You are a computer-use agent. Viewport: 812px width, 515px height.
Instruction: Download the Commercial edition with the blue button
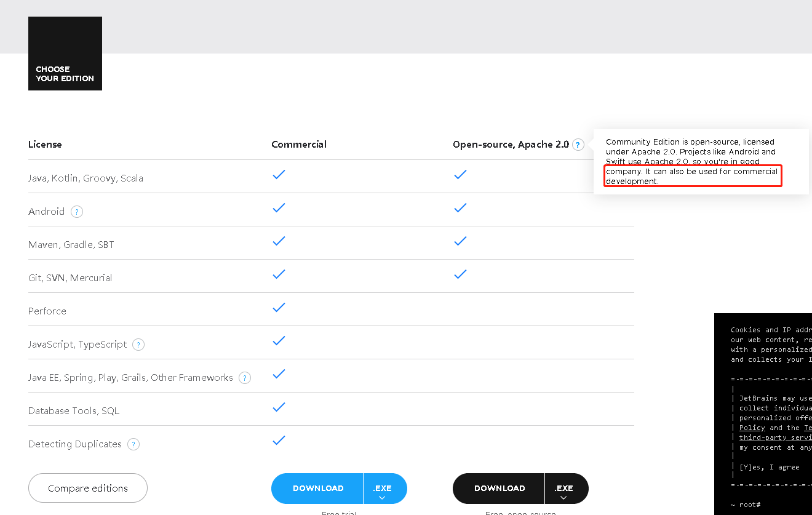click(317, 489)
